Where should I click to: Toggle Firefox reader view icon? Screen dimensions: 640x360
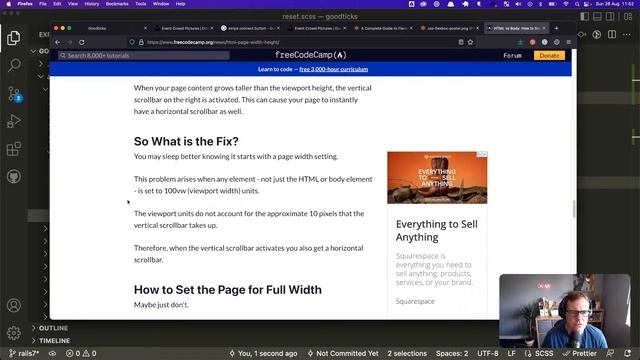coord(461,42)
